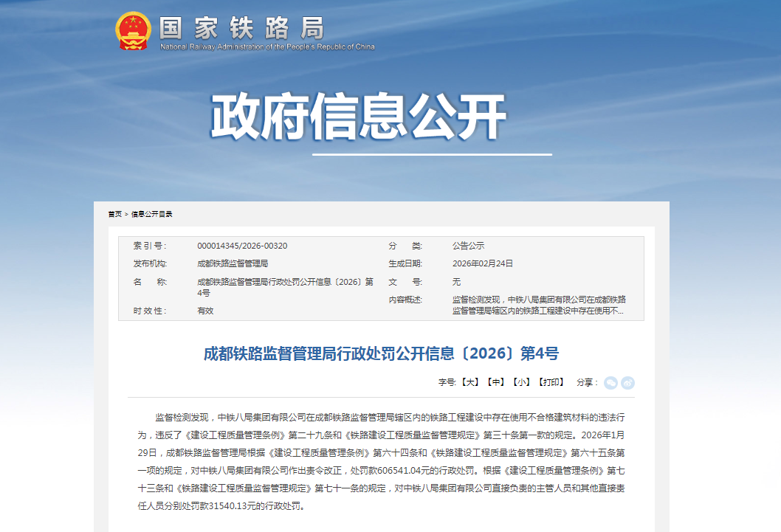Viewport: 781px width, 532px height.
Task: Set font size to 大 (large)
Action: [470, 382]
